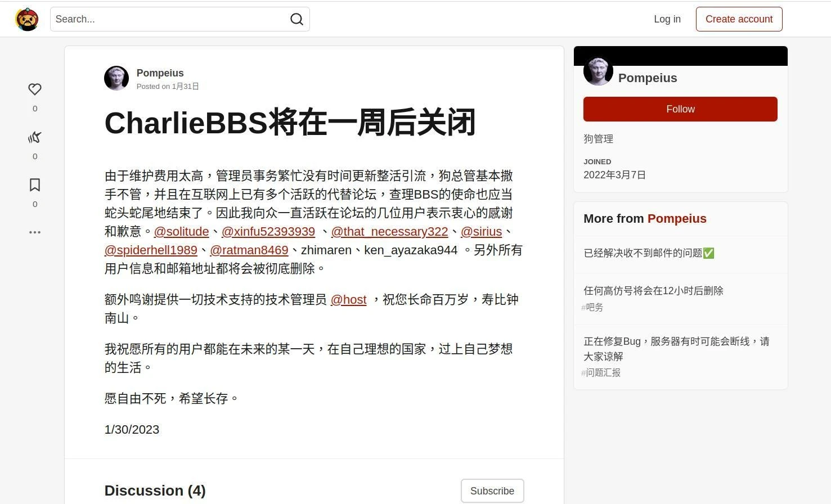Visit the @spiderhell1989 profile link
Viewport: 831px width, 504px height.
pos(151,250)
